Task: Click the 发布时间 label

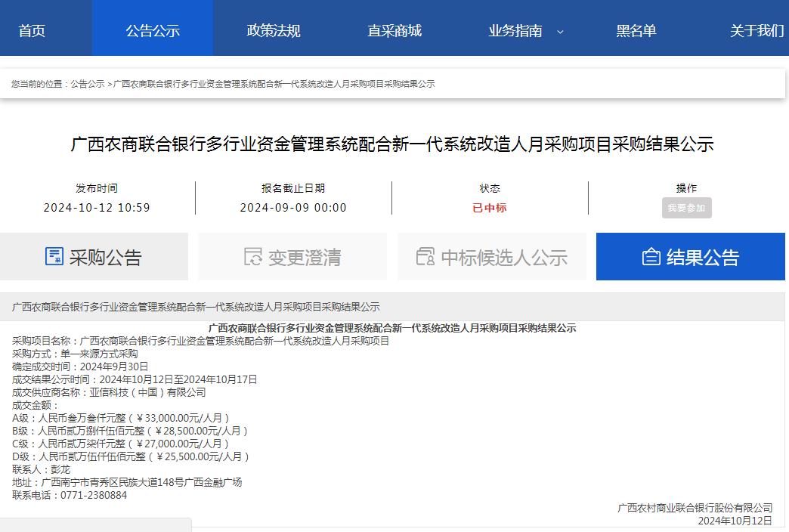Action: (x=97, y=188)
